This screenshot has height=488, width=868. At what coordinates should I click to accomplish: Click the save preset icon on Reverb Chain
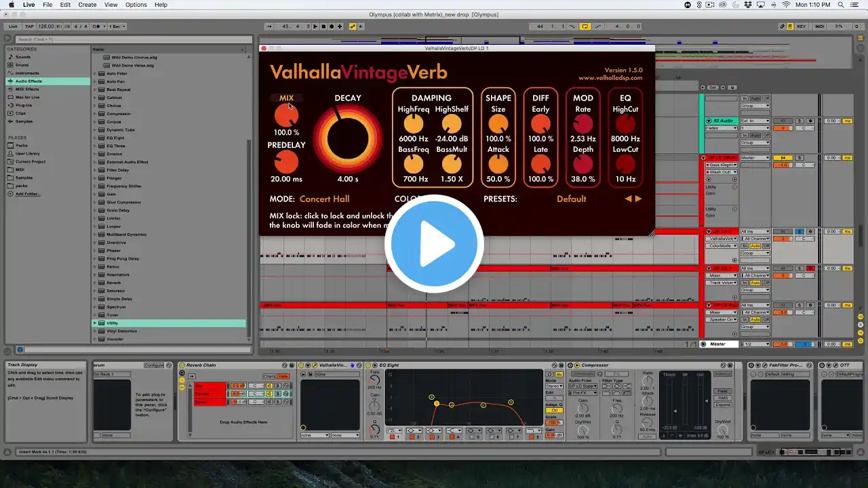291,365
